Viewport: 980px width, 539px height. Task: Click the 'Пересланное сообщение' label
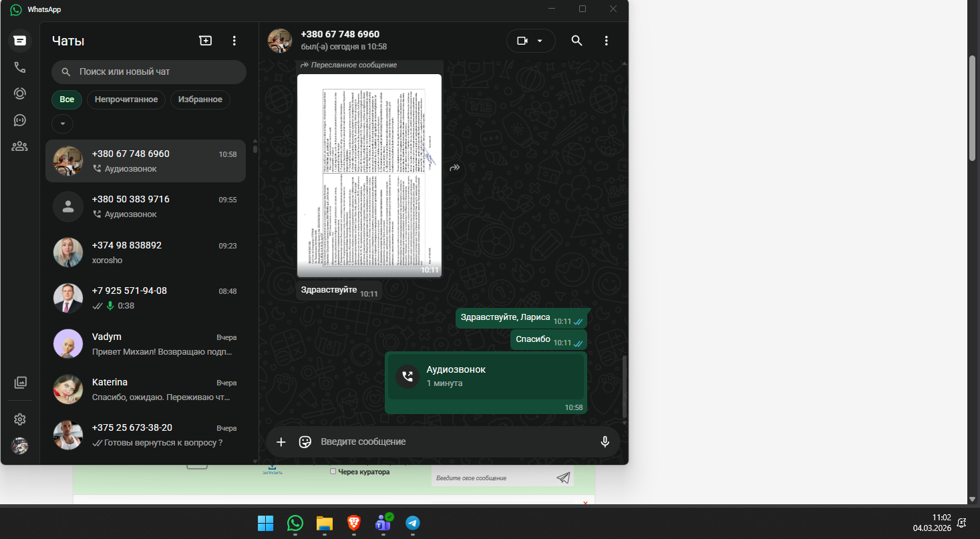pyautogui.click(x=354, y=65)
